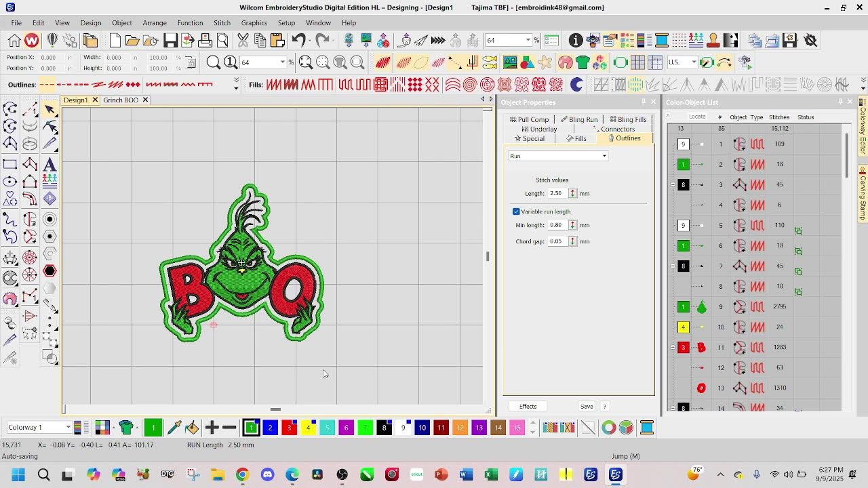Click the New Design blank page icon
Image resolution: width=868 pixels, height=488 pixels.
115,41
